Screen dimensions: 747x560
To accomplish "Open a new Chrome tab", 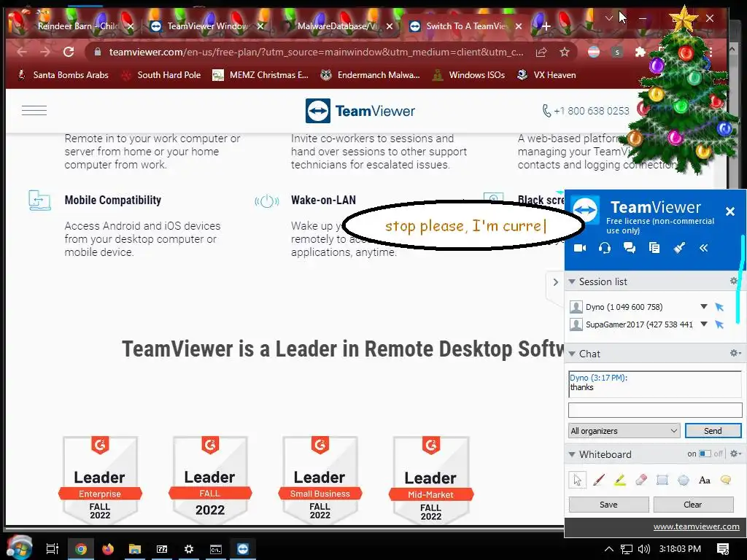I will point(546,26).
